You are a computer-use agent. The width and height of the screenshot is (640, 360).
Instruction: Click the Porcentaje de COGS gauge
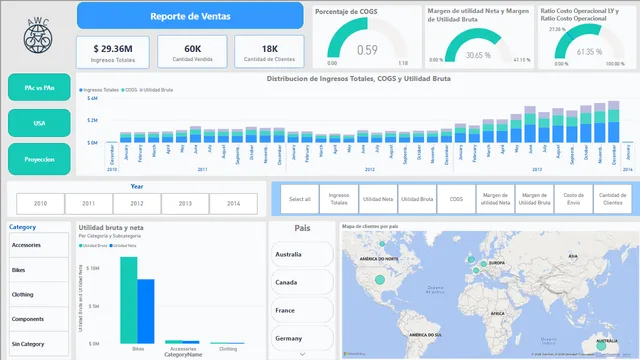tap(367, 37)
